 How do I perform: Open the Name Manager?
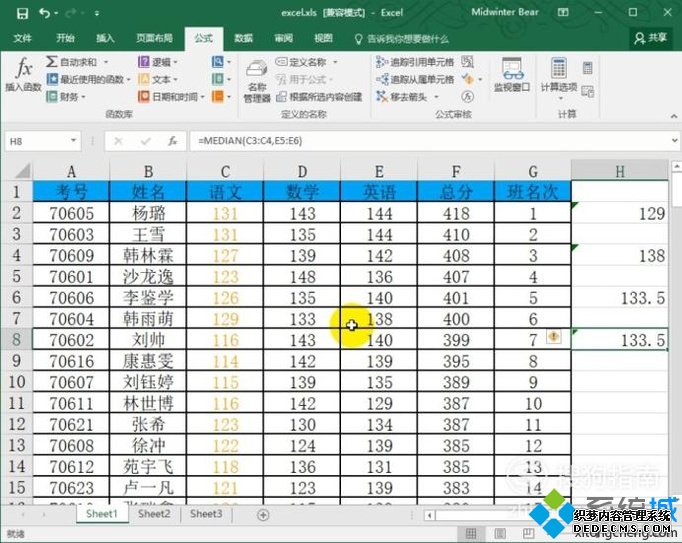[x=257, y=81]
